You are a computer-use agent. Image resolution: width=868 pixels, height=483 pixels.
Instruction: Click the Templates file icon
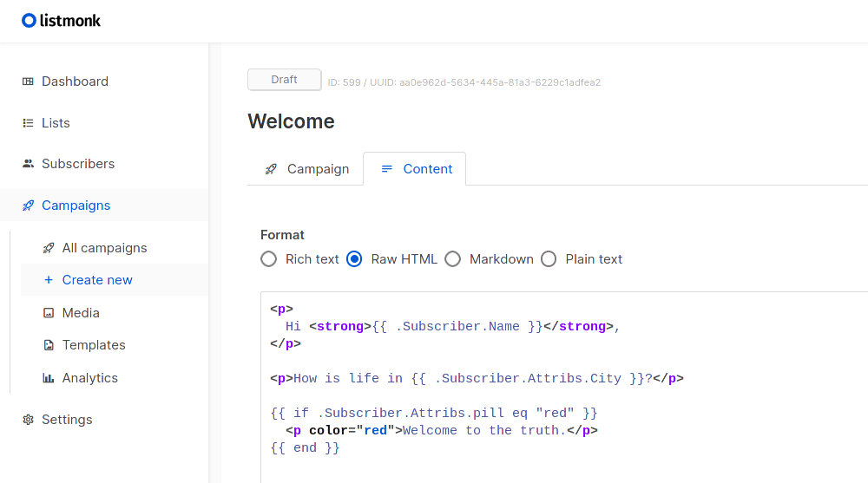(x=49, y=345)
